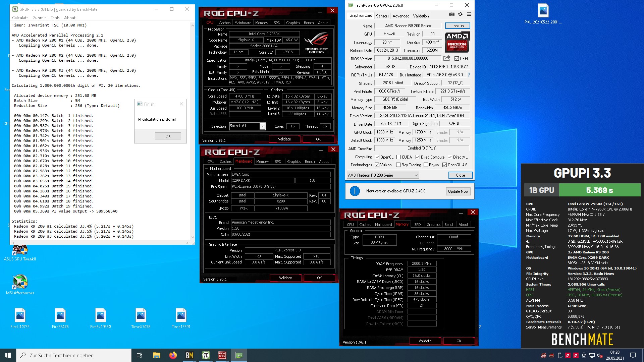Toggle CUDA checkbox

[398, 157]
